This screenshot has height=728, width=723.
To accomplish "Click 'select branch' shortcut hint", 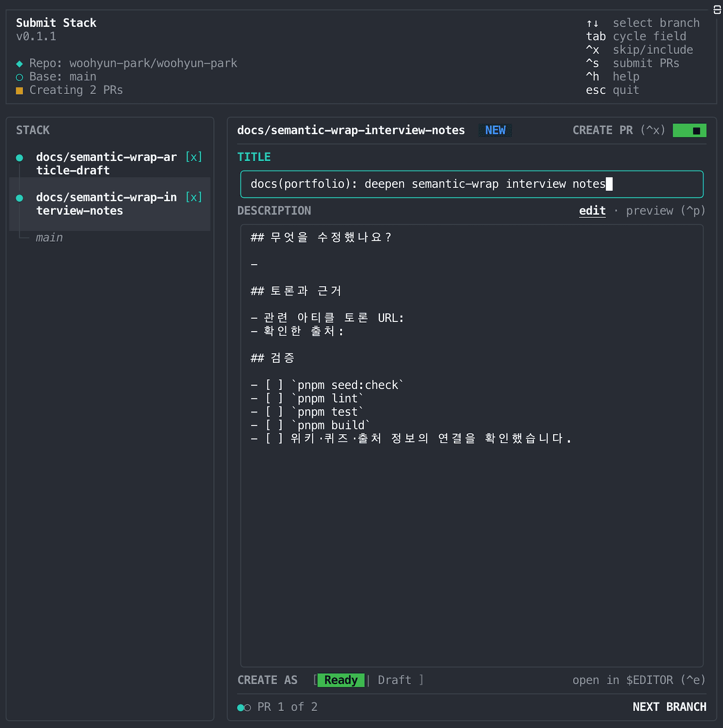I will pos(656,23).
